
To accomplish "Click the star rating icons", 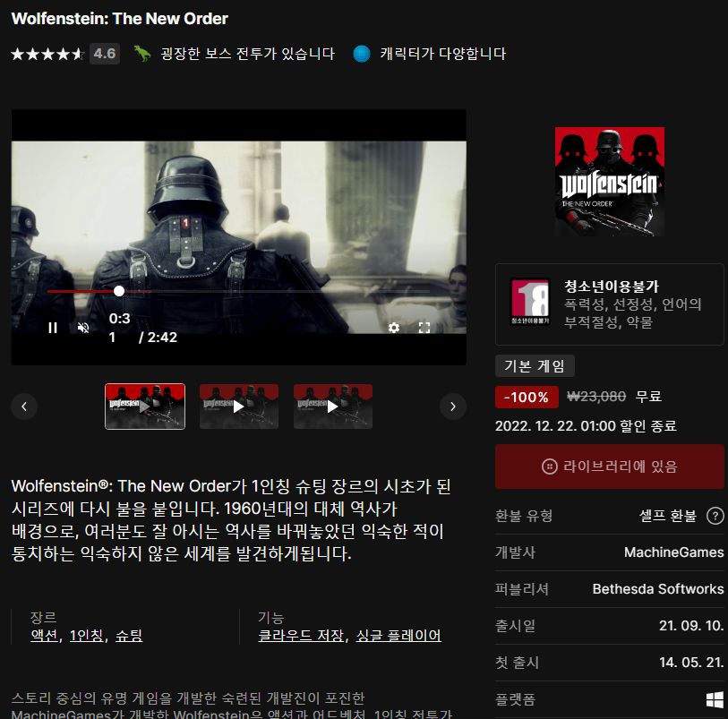I will pyautogui.click(x=47, y=54).
